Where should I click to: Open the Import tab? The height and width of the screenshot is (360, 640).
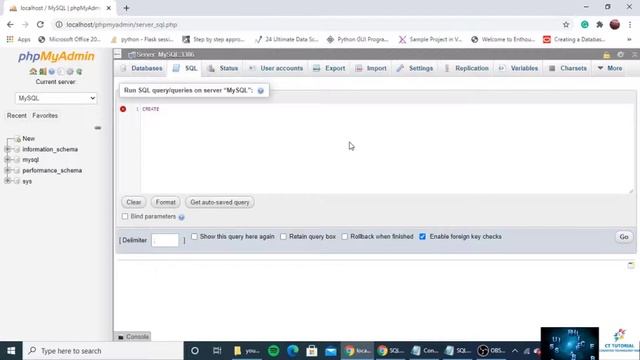pos(371,68)
